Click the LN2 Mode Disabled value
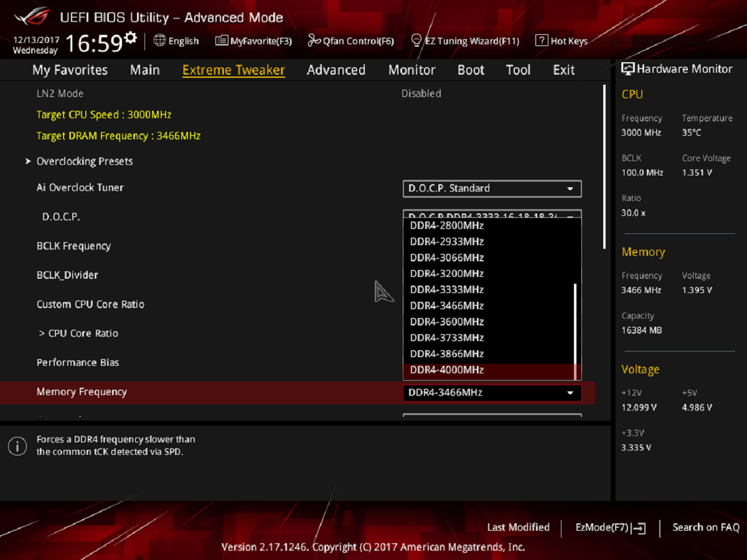 [x=421, y=93]
